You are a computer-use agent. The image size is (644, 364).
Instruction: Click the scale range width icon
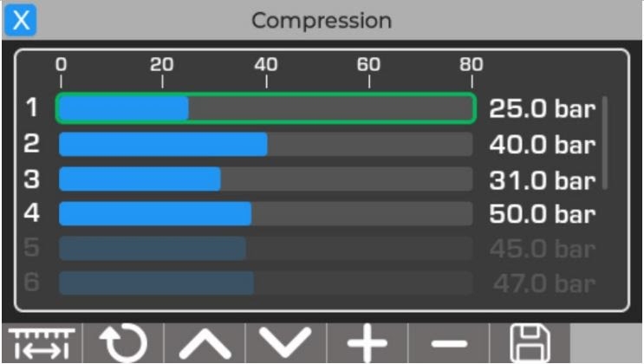tap(42, 343)
